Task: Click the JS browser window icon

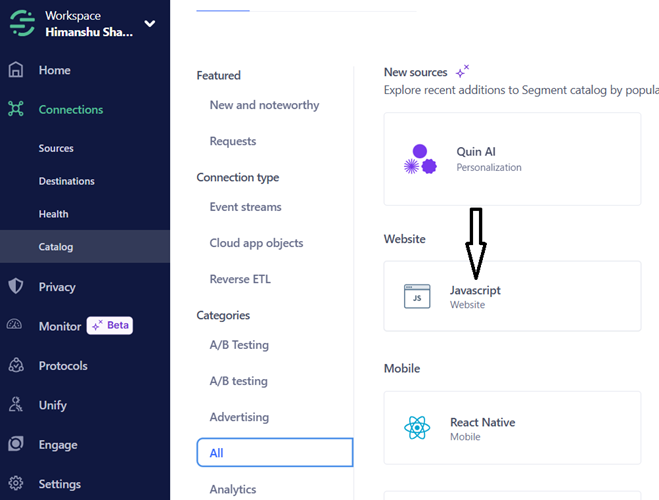Action: click(x=417, y=296)
